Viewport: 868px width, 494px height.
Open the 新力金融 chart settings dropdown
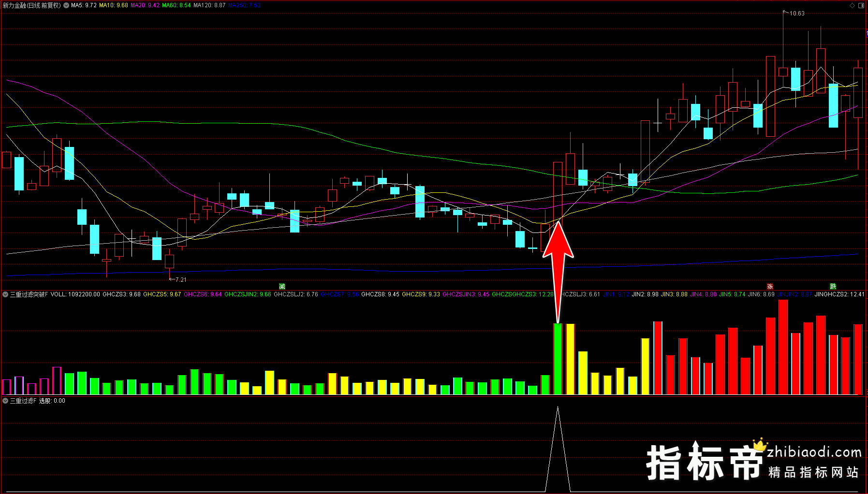coord(66,5)
